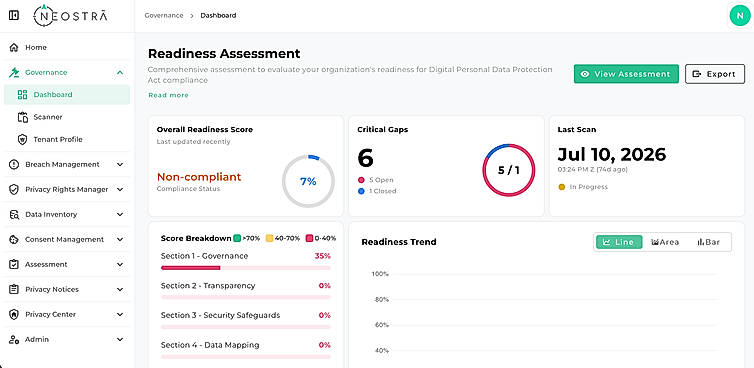
Task: Click the red 0-40% legend swatch
Action: pos(310,238)
